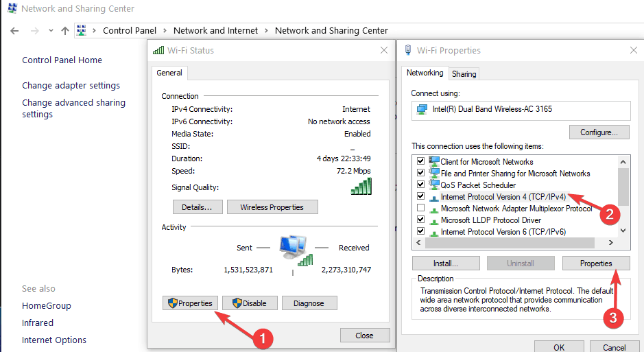Viewport: 644px width, 352px height.
Task: Click the items list horizontal scrollbar thumb
Action: (510, 243)
